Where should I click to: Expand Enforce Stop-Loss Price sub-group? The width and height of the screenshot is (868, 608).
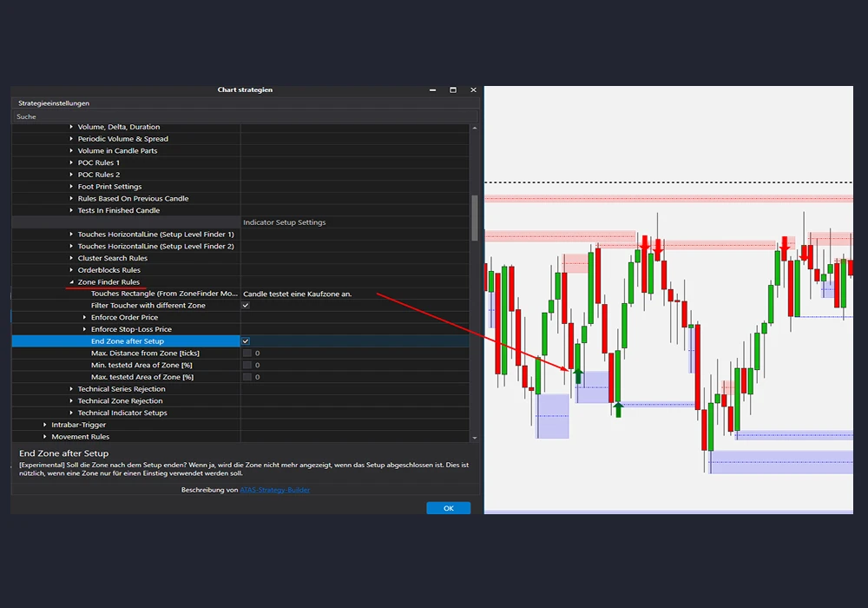coord(84,329)
